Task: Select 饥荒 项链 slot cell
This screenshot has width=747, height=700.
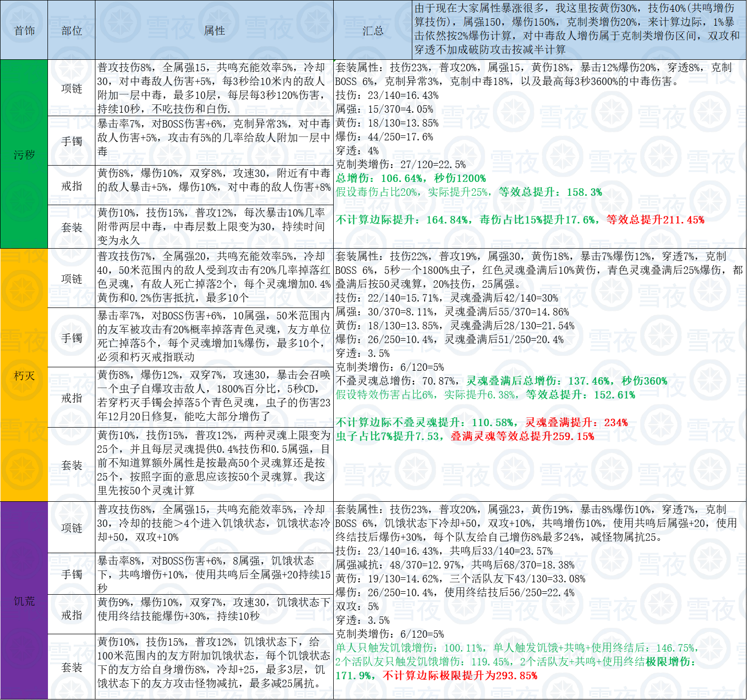Action: (x=71, y=527)
